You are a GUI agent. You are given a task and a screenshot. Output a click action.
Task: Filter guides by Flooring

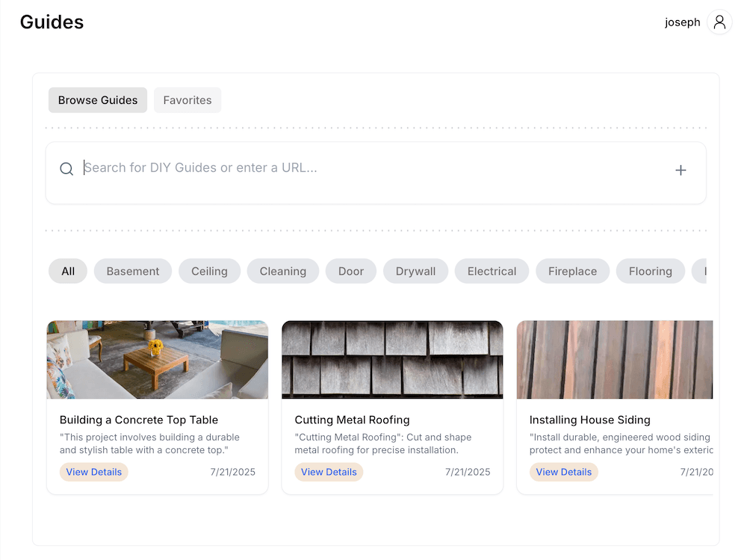pyautogui.click(x=650, y=271)
